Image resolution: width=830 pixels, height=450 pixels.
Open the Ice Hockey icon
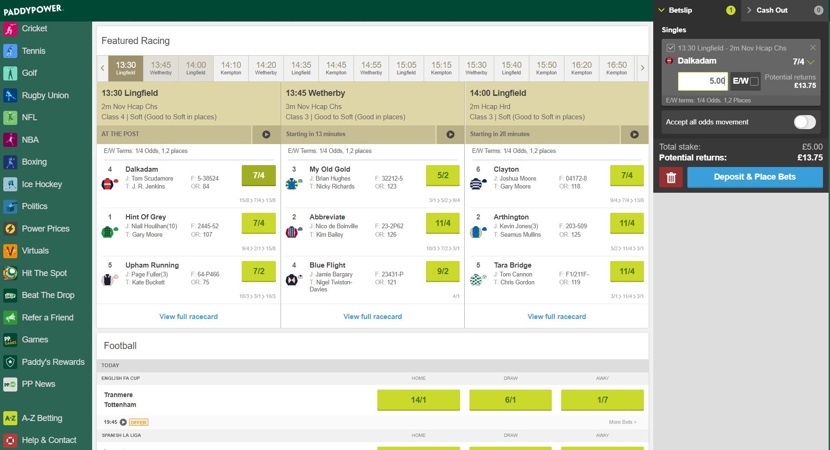[x=10, y=184]
